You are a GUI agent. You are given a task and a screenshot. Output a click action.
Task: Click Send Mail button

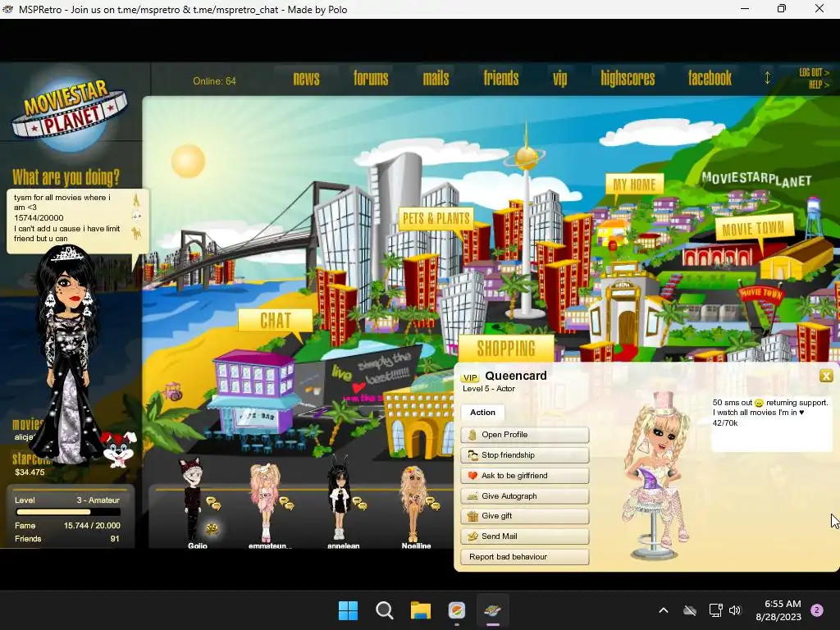point(525,536)
